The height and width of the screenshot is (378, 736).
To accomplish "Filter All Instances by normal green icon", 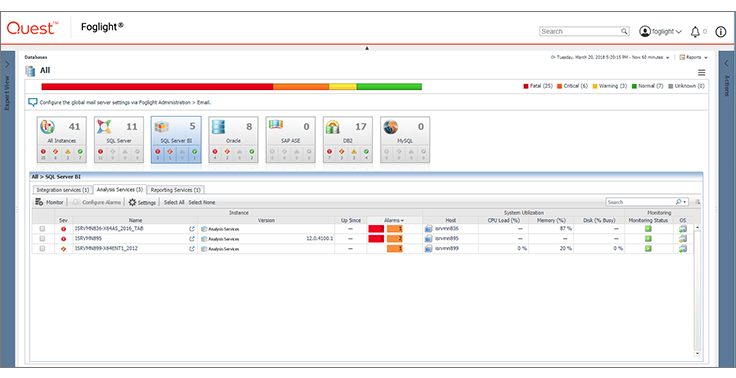I will 80,152.
